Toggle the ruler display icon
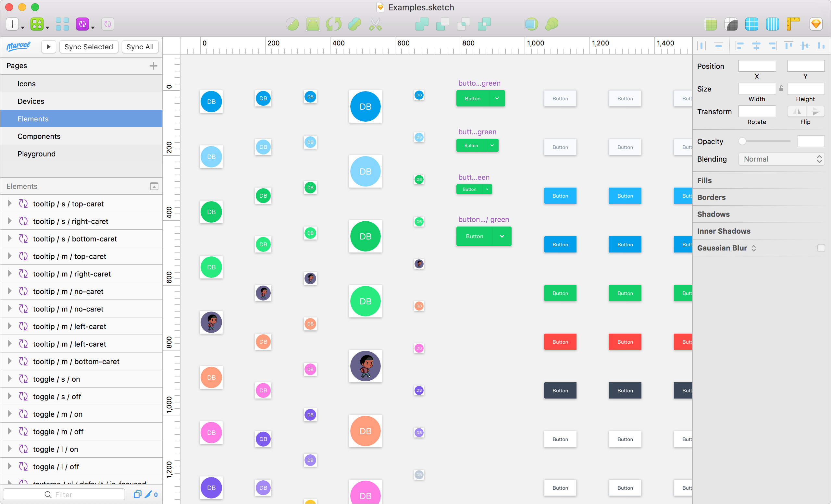 (793, 24)
